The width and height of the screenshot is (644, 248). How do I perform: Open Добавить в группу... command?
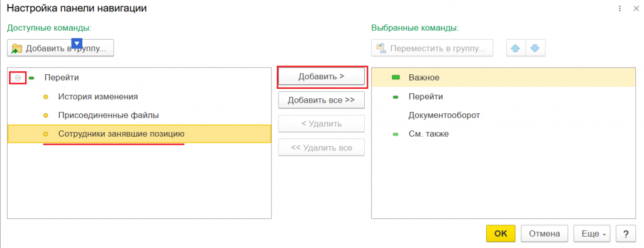[60, 48]
